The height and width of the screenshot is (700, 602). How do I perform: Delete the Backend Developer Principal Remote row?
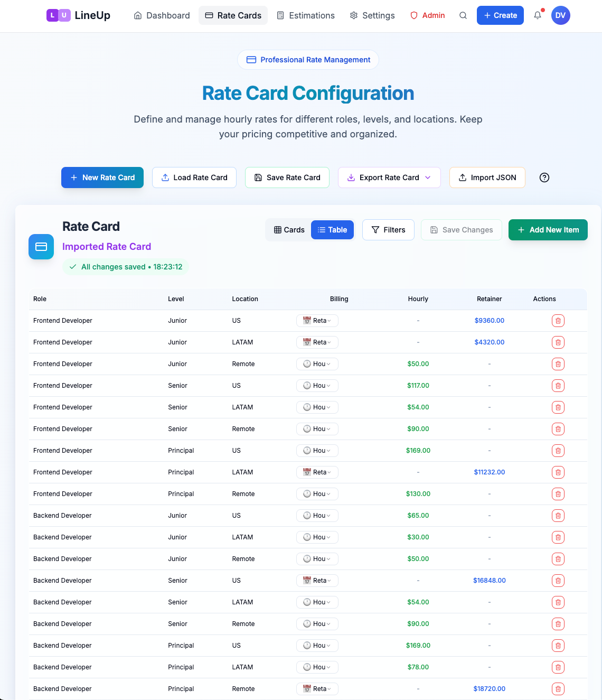pos(558,689)
